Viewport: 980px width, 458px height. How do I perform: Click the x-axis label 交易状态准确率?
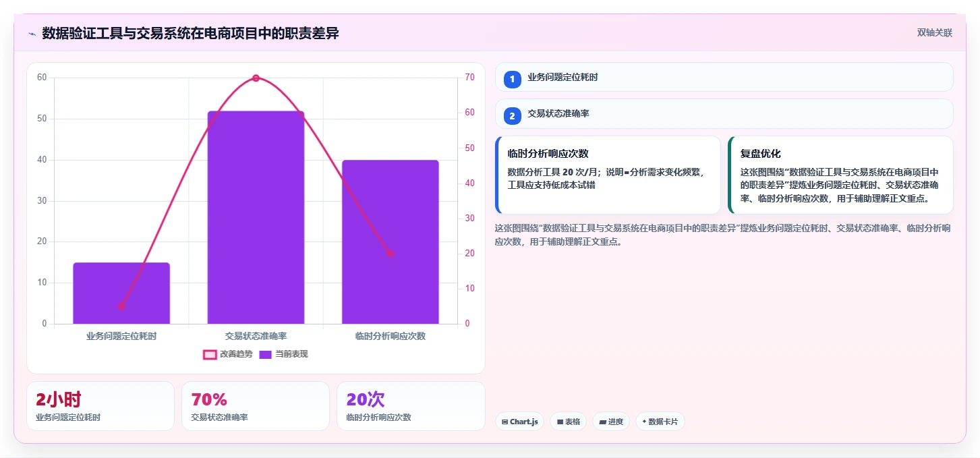click(256, 336)
